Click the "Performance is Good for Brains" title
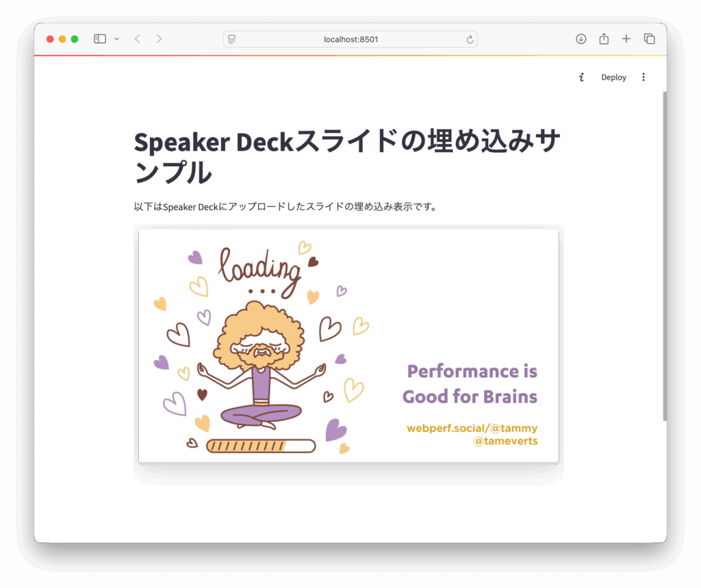701x588 pixels. click(x=470, y=383)
